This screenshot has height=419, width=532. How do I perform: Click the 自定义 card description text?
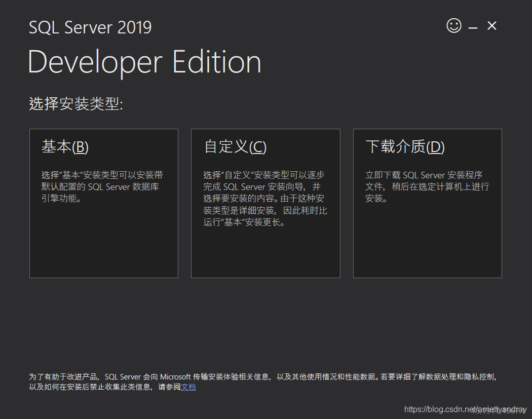pos(263,198)
